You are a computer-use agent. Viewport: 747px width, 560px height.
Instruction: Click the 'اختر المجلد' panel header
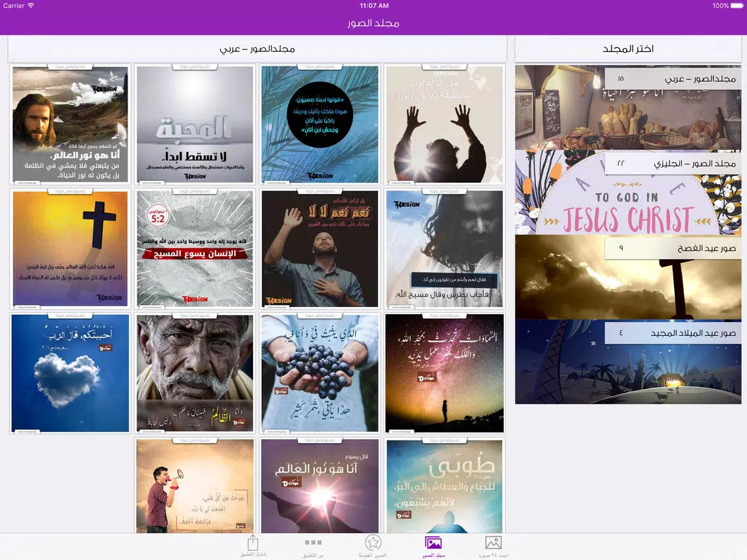click(x=628, y=49)
